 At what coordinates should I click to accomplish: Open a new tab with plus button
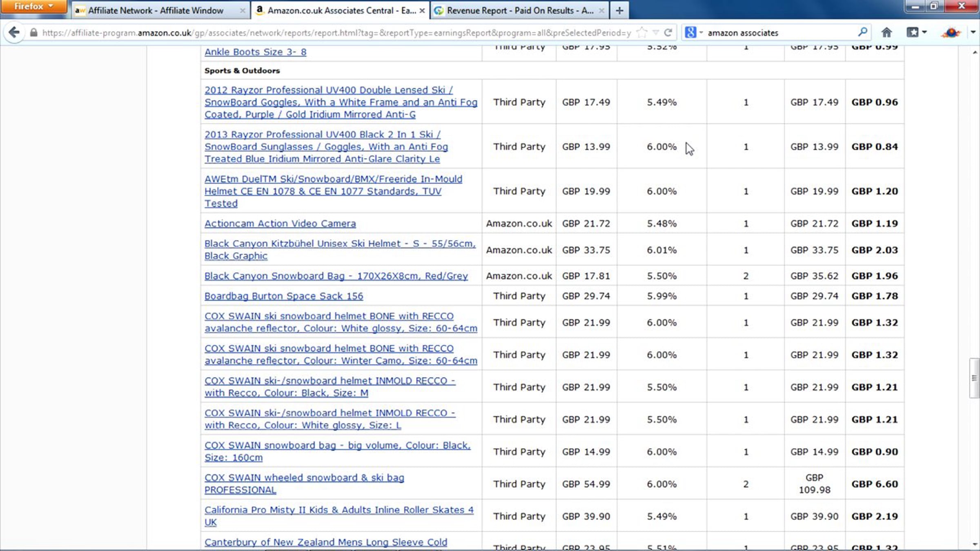(619, 11)
